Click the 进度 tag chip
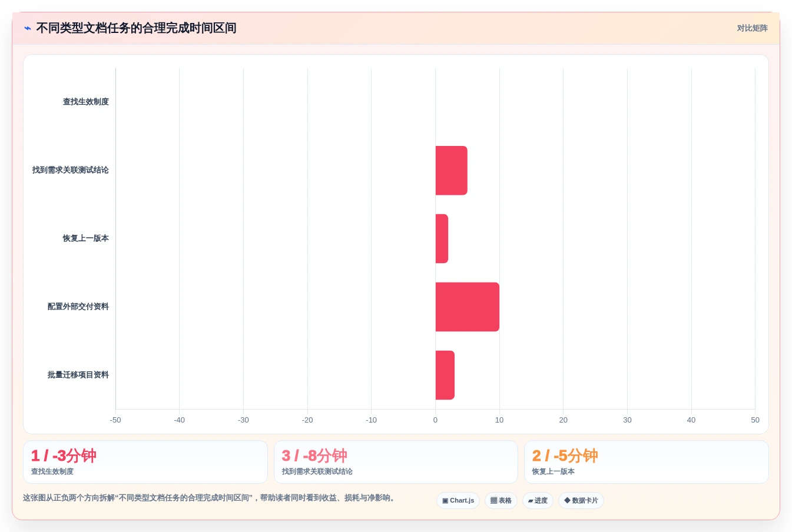The height and width of the screenshot is (532, 792). tap(538, 501)
